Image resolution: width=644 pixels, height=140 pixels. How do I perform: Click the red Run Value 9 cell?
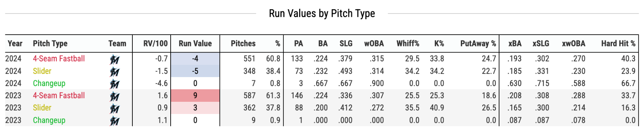click(x=195, y=95)
